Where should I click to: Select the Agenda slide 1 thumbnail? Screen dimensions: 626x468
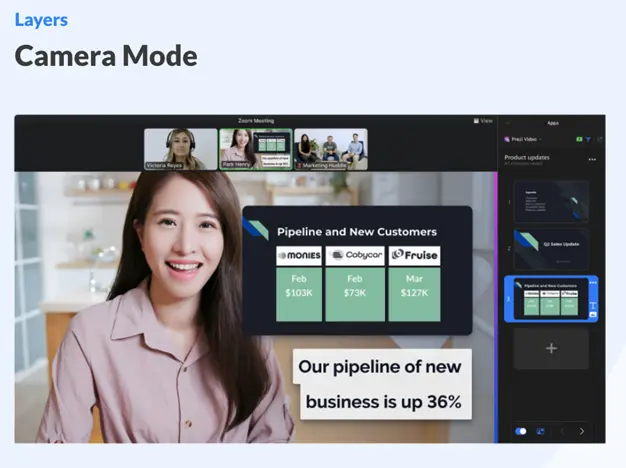coord(551,200)
